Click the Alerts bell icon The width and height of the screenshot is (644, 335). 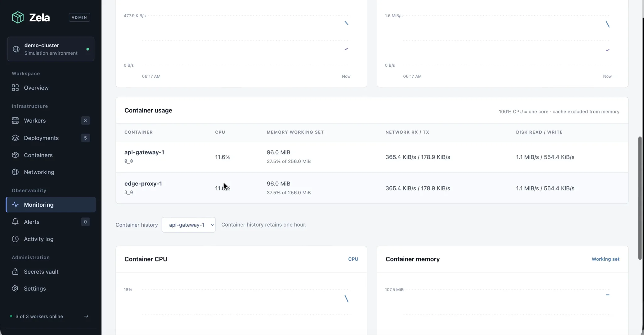click(x=15, y=222)
